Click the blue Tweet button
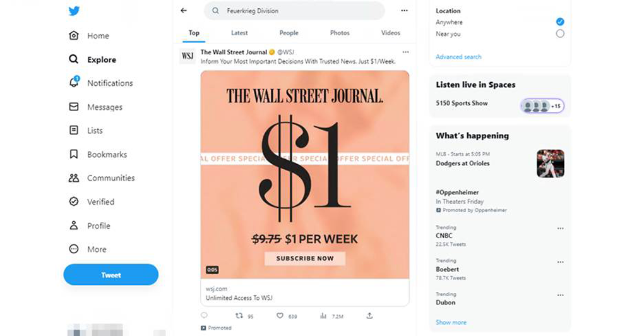This screenshot has width=644, height=336. (111, 275)
